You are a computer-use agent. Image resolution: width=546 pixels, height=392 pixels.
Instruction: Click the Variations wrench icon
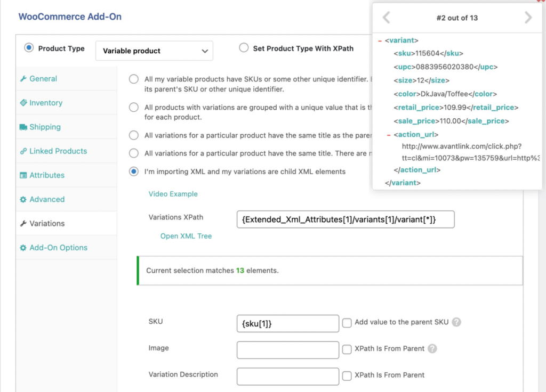23,223
